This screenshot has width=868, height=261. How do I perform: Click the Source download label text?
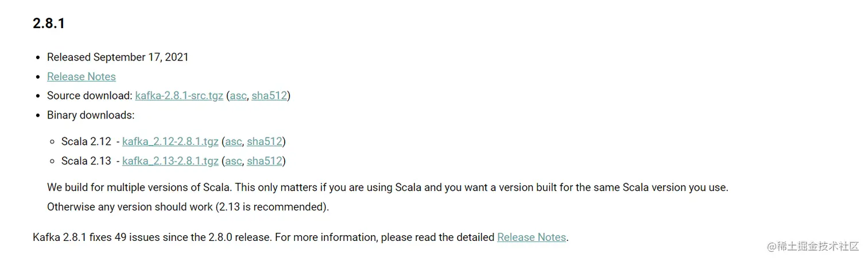click(90, 95)
